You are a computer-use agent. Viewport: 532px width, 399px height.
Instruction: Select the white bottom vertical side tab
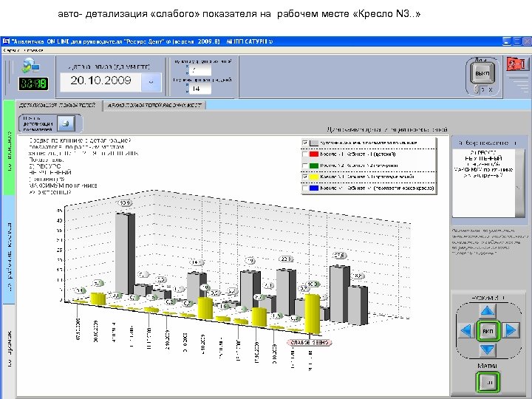9,349
